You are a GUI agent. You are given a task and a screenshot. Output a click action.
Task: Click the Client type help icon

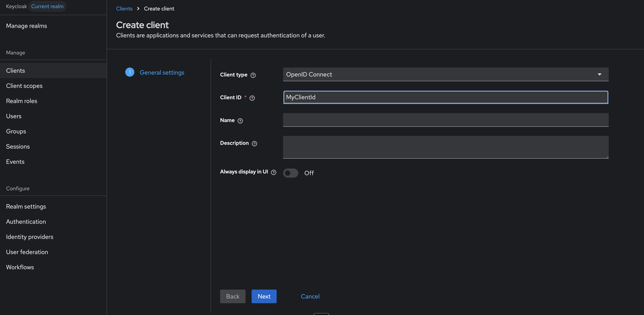pyautogui.click(x=253, y=75)
